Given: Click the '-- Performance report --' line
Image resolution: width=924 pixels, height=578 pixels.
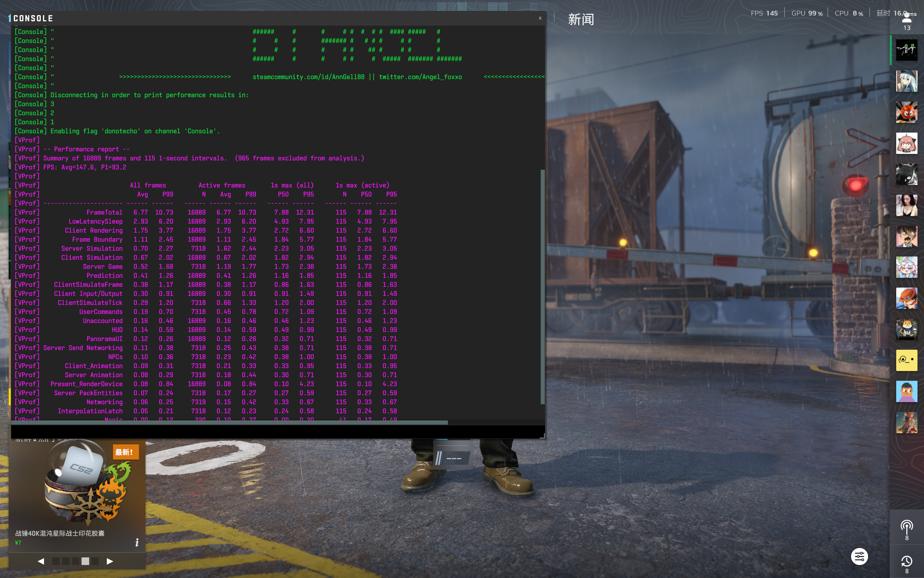Looking at the screenshot, I should (x=86, y=149).
